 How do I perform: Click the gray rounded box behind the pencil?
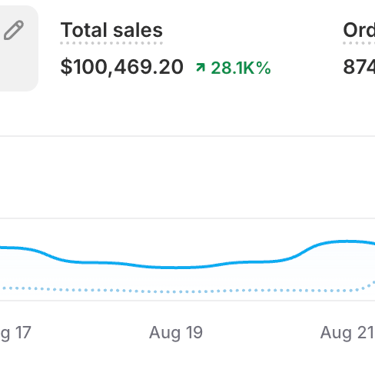(x=17, y=48)
